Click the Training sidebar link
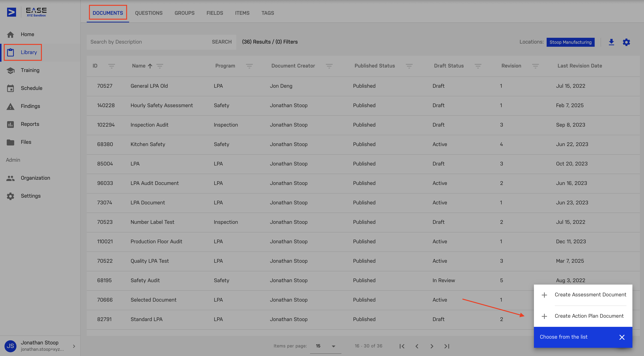 coord(30,70)
